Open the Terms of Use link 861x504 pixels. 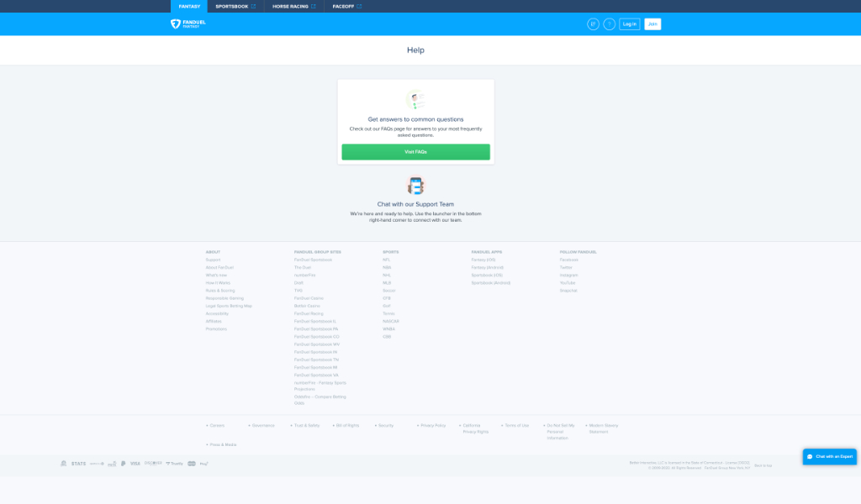click(x=517, y=426)
